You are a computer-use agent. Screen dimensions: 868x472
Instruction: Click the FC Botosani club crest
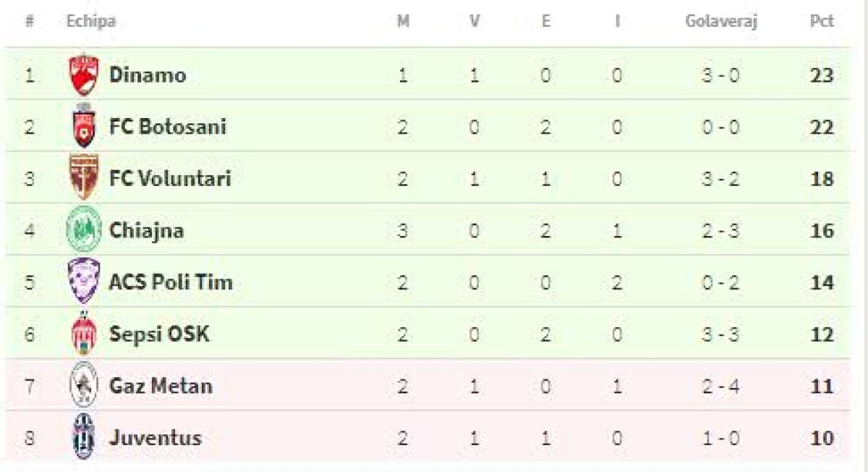coord(84,127)
